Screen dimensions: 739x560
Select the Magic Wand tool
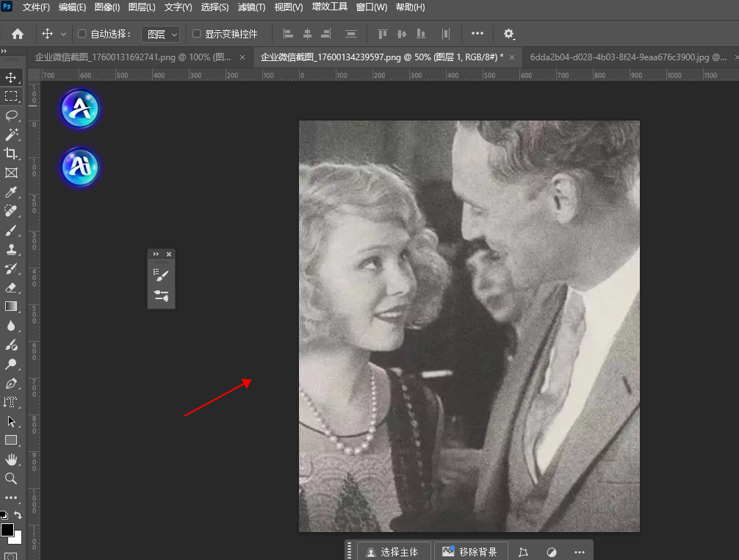coord(11,134)
